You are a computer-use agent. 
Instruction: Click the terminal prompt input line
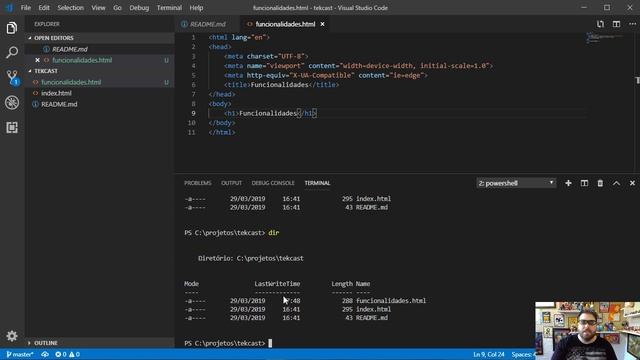click(228, 343)
